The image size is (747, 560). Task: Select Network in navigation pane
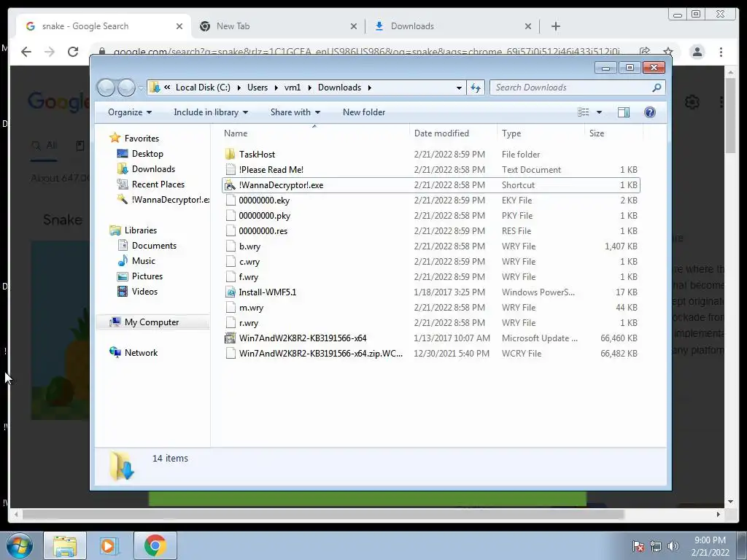click(x=141, y=353)
